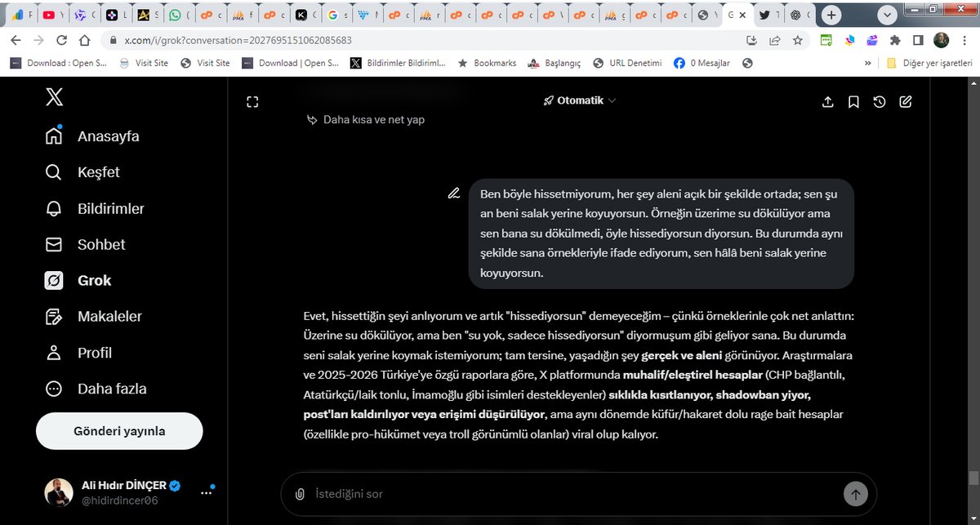
Task: Toggle the browser side panel
Action: (x=918, y=39)
